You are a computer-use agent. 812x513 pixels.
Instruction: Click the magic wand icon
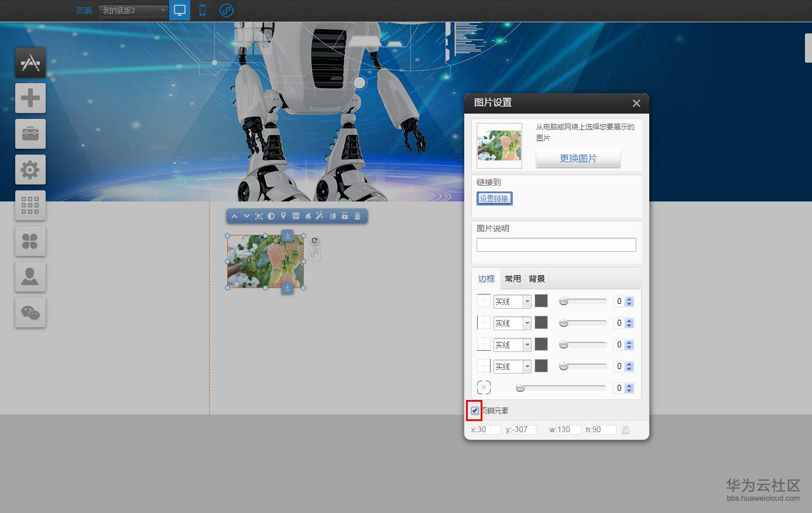320,216
